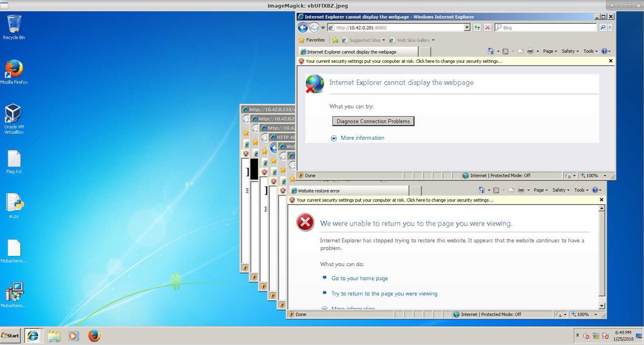644x345 pixels.
Task: Open Oracle VM VirtualBox desktop icon
Action: (14, 119)
